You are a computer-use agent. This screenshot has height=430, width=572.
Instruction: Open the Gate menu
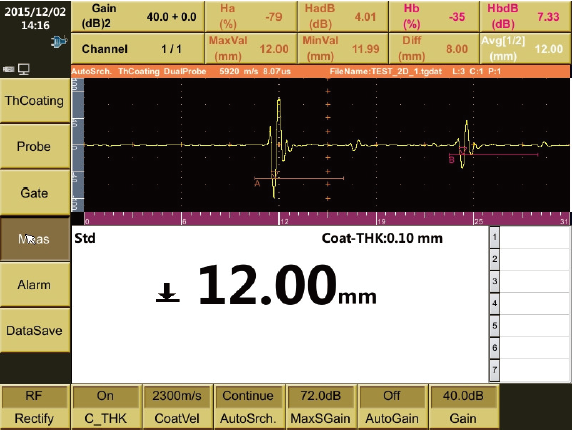tap(35, 193)
